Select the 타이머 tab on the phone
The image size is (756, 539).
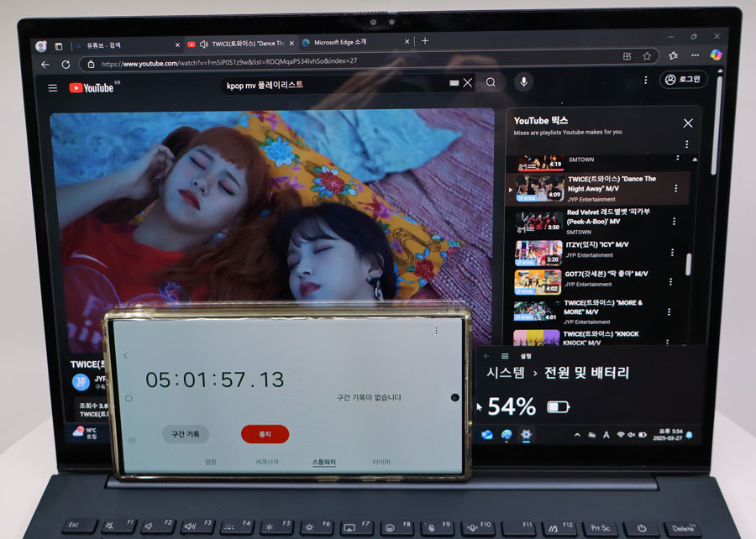pos(381,463)
